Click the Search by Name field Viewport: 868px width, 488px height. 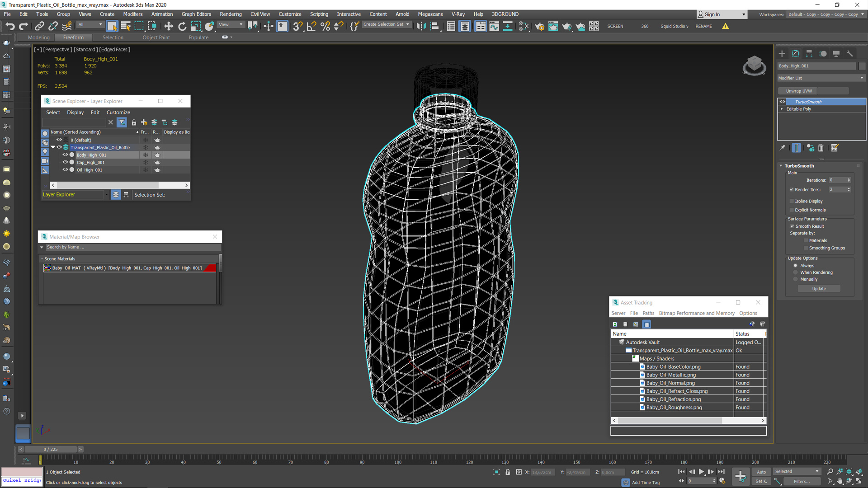[x=131, y=247]
